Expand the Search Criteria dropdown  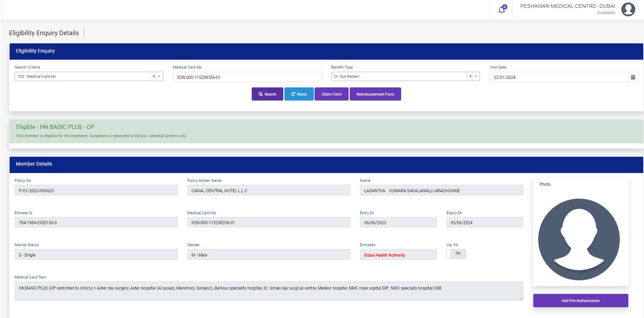(x=159, y=76)
